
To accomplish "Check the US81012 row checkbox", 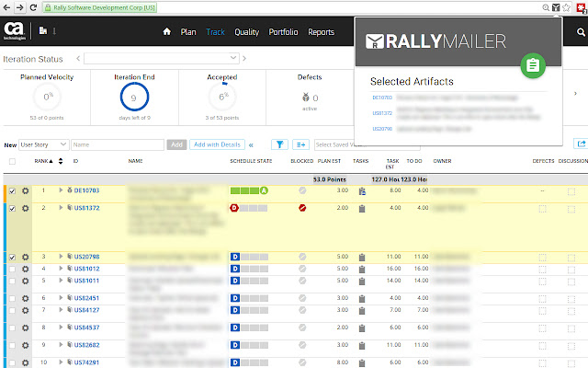I will coord(12,269).
